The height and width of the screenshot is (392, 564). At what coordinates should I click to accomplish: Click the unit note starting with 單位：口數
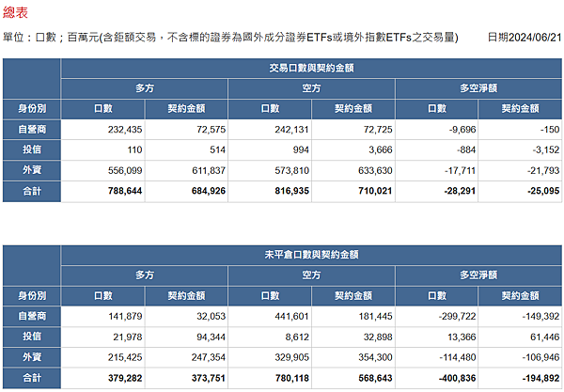230,37
